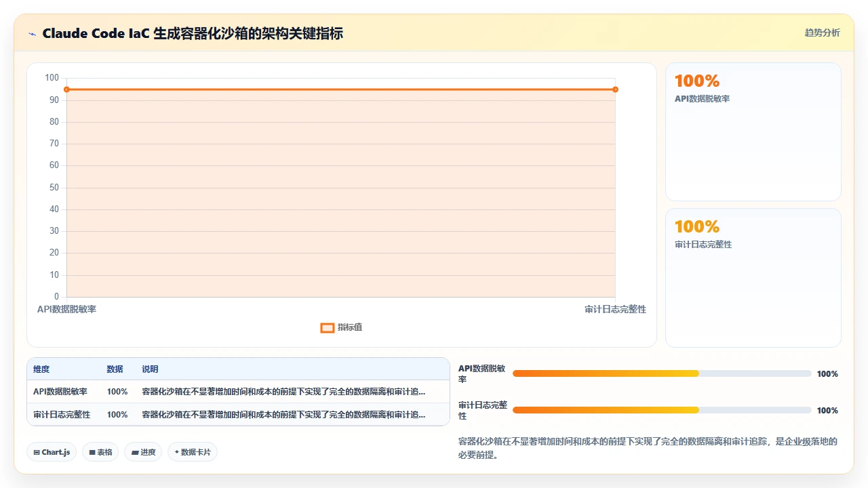Screen dimensions: 868x488
Task: Click the 数据 column header
Action: [115, 369]
